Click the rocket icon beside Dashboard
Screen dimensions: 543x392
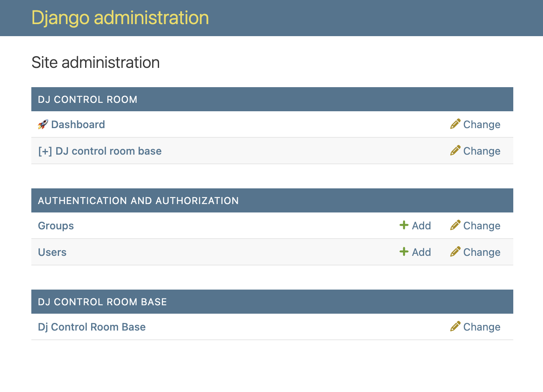pos(43,125)
